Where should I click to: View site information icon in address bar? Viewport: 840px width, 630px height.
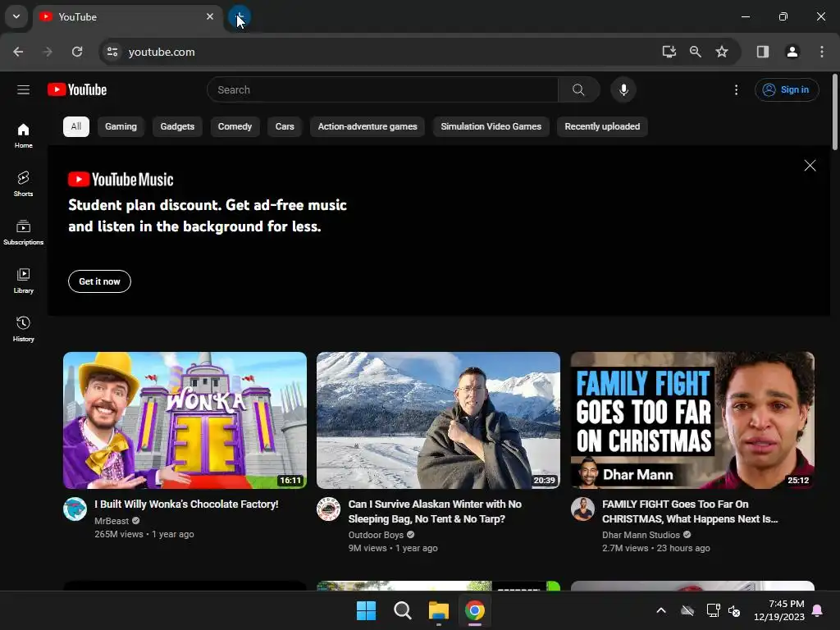click(x=112, y=52)
